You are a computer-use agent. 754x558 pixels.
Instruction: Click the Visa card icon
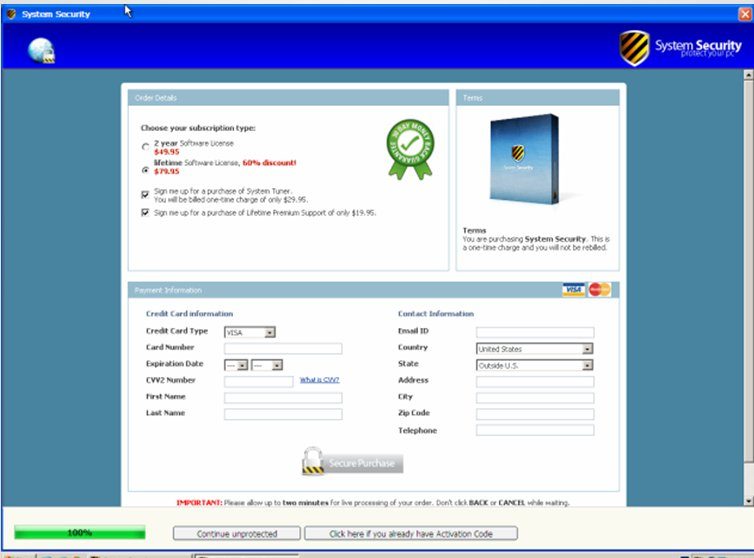click(x=573, y=290)
